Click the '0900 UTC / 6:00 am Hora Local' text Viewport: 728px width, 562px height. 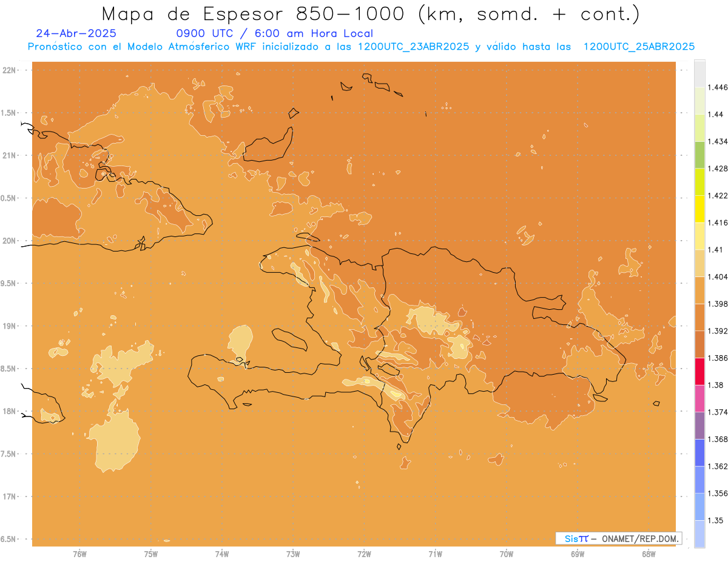click(274, 34)
